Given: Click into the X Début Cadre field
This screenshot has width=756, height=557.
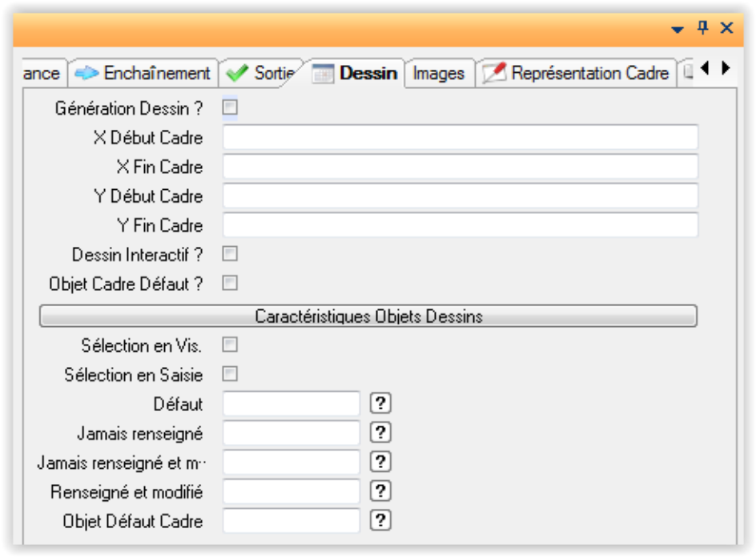Looking at the screenshot, I should point(460,137).
